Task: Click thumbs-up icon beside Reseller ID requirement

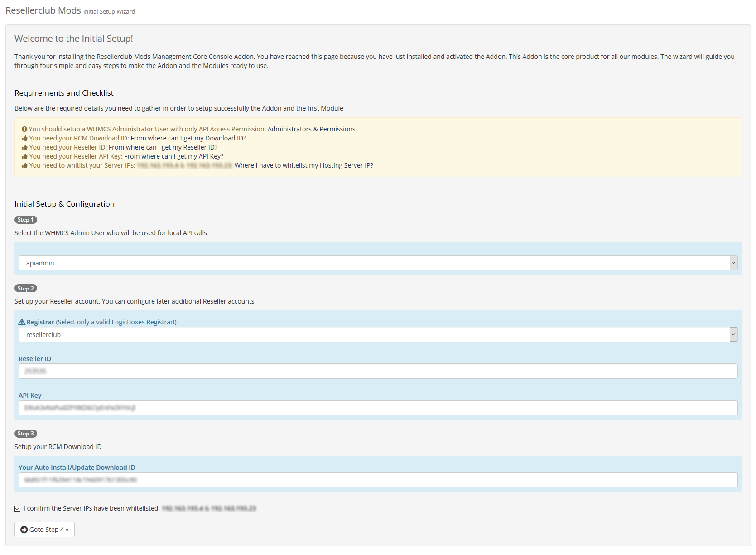Action: [24, 147]
